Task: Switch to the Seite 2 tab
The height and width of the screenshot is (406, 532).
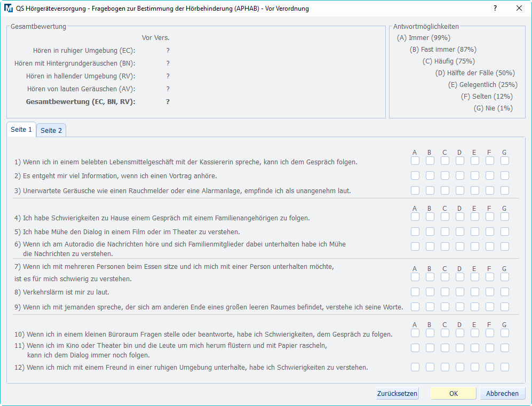Action: [x=51, y=130]
